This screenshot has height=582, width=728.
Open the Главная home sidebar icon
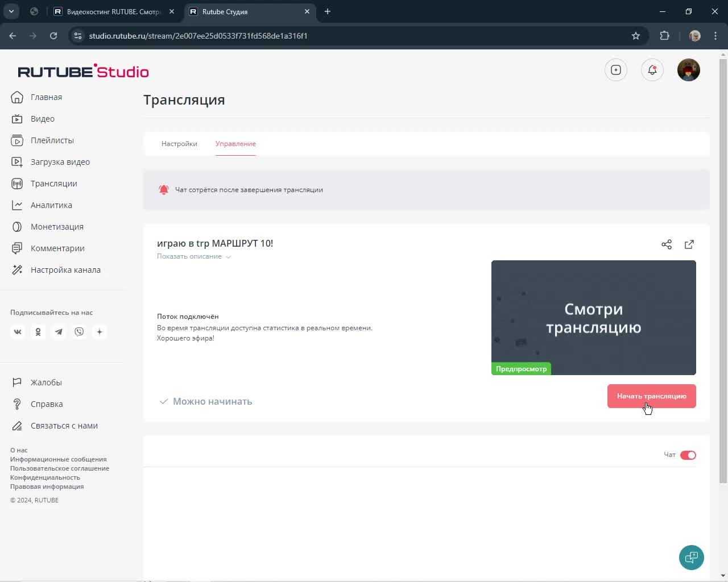(x=17, y=97)
